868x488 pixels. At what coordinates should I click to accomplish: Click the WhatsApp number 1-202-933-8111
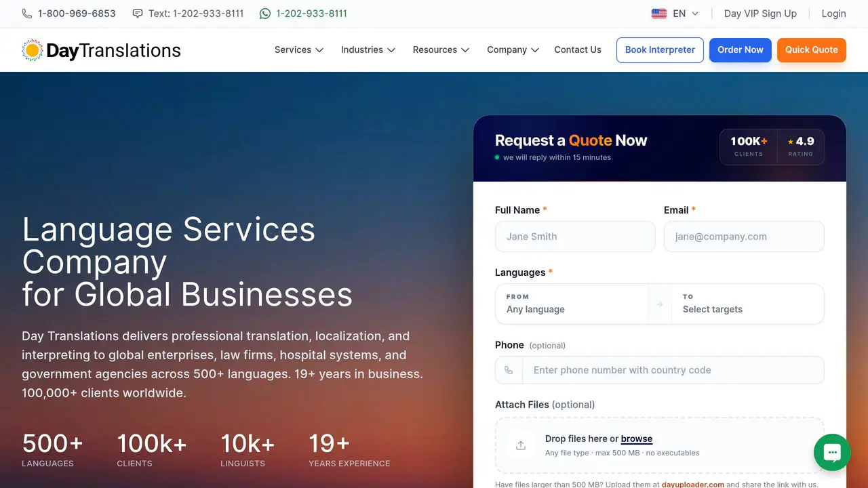click(x=311, y=14)
